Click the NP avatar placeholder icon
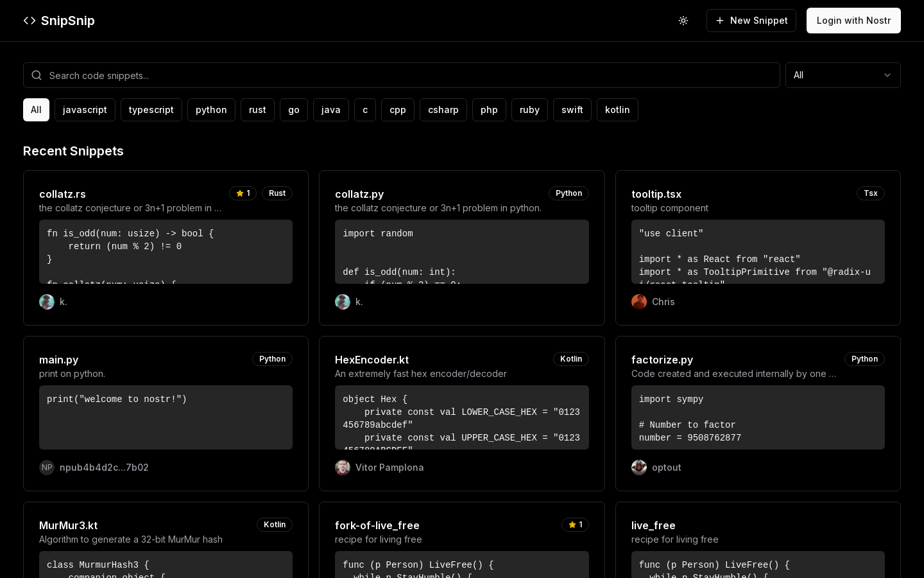 (47, 468)
